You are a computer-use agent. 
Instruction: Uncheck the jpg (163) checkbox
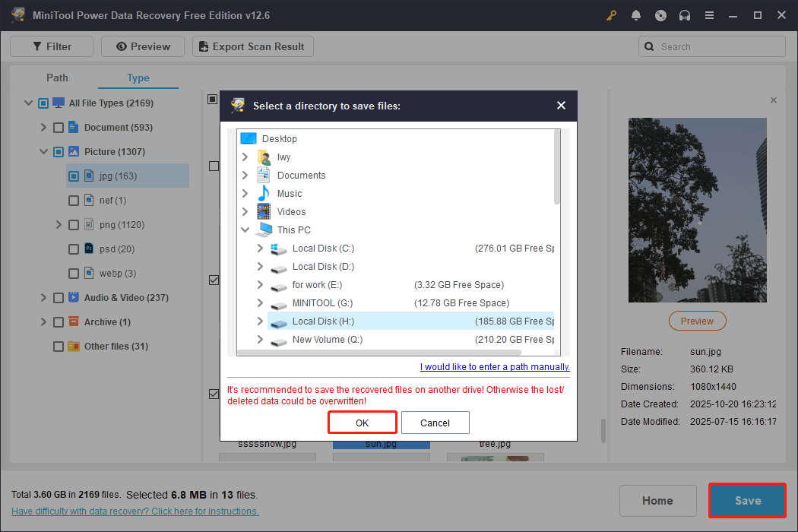click(73, 176)
